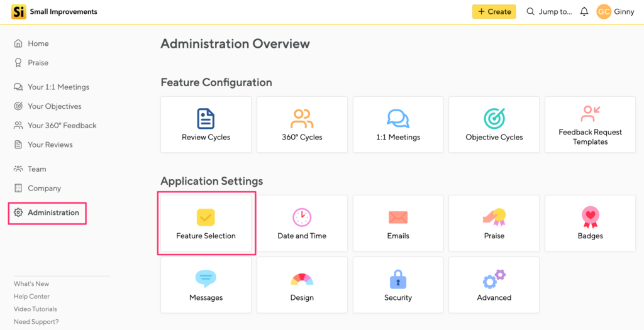Image resolution: width=644 pixels, height=330 pixels.
Task: Click the Home house icon in sidebar
Action: 18,43
